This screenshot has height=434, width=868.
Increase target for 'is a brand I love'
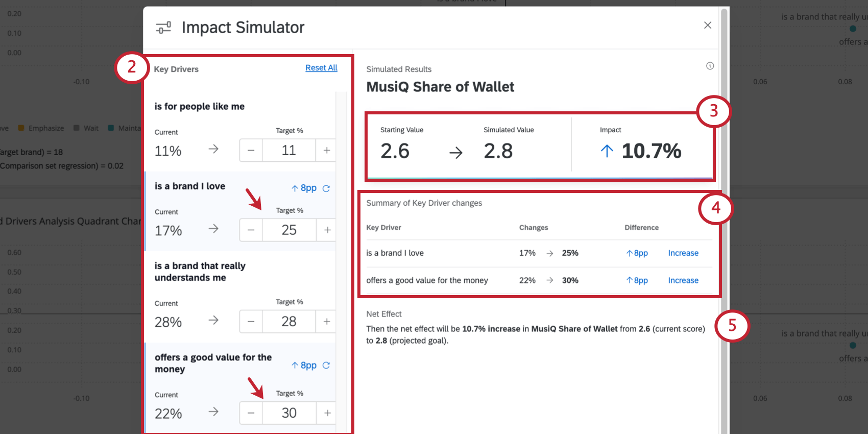pyautogui.click(x=327, y=230)
